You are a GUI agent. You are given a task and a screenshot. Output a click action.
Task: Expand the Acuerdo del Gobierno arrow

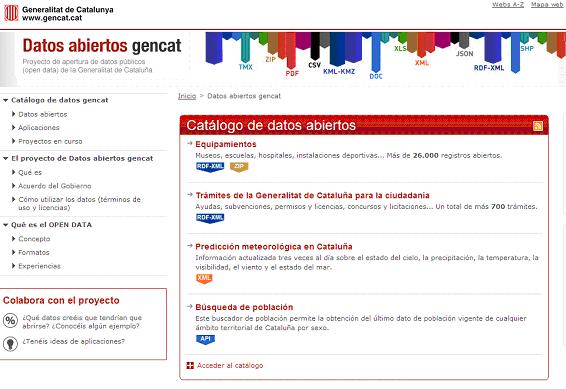pos(14,186)
